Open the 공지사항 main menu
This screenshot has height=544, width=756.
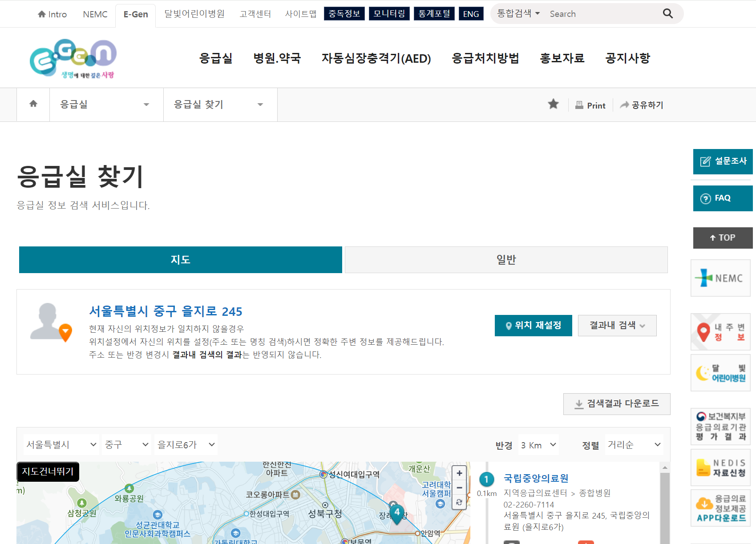click(628, 58)
